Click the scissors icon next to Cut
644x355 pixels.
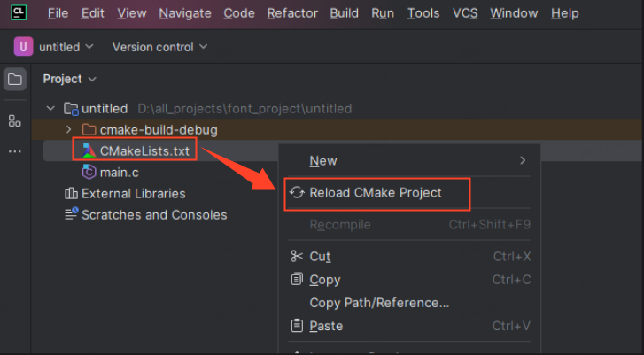(297, 256)
